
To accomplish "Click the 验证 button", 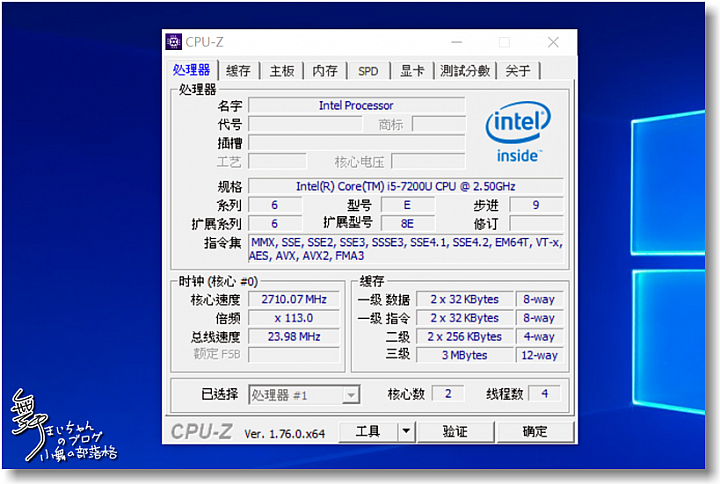I will pyautogui.click(x=455, y=431).
